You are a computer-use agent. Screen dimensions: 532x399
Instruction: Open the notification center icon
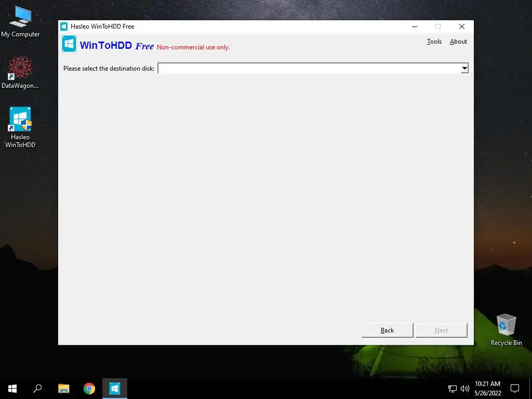pyautogui.click(x=515, y=389)
